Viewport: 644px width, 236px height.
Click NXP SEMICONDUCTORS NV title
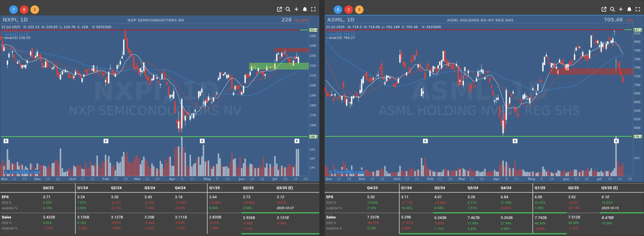(156, 20)
